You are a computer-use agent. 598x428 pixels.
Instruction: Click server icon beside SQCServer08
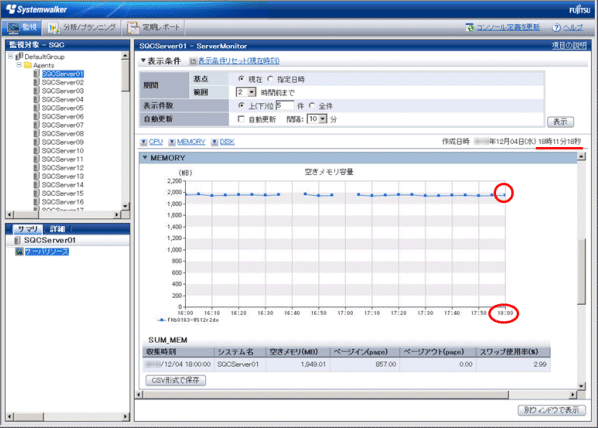pyautogui.click(x=36, y=134)
